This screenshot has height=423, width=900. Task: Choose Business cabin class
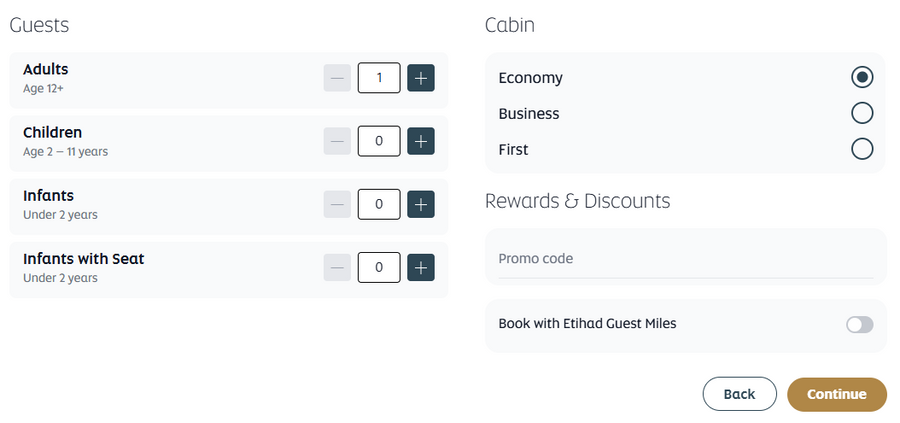(x=862, y=113)
